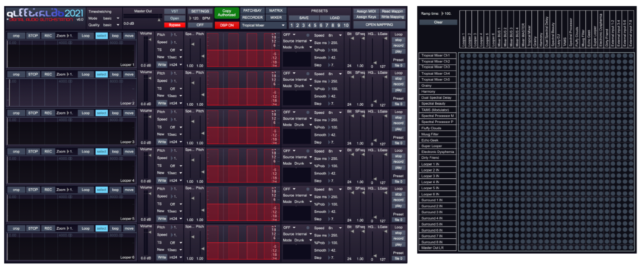644x271 pixels.
Task: Click the Write button on Looper 1
Action: [x=162, y=65]
